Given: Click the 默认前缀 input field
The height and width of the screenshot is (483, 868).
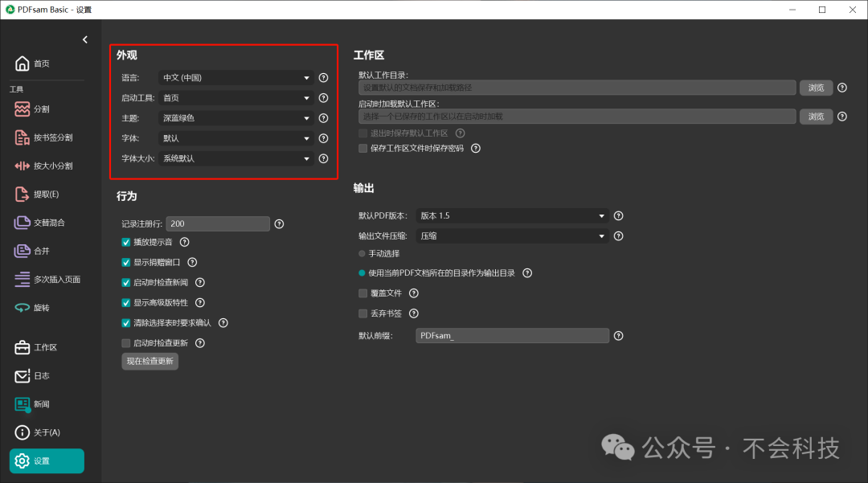Looking at the screenshot, I should pos(512,336).
